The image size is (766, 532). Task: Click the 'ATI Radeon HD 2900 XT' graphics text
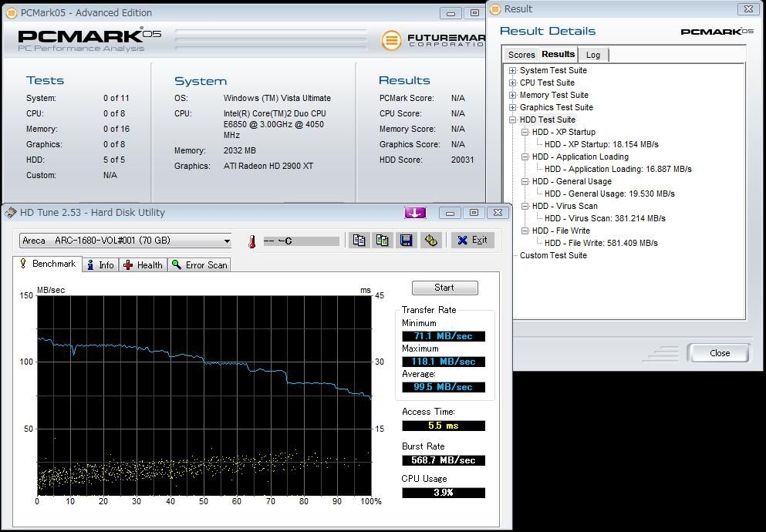click(268, 166)
